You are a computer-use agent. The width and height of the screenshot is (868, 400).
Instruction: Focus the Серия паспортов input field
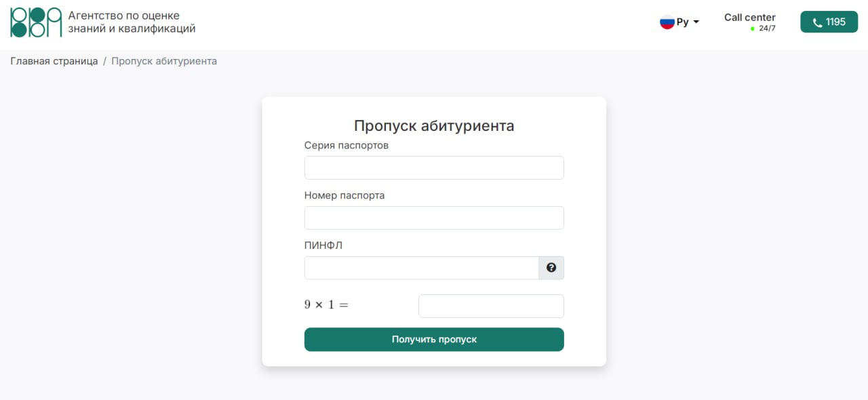pyautogui.click(x=434, y=167)
